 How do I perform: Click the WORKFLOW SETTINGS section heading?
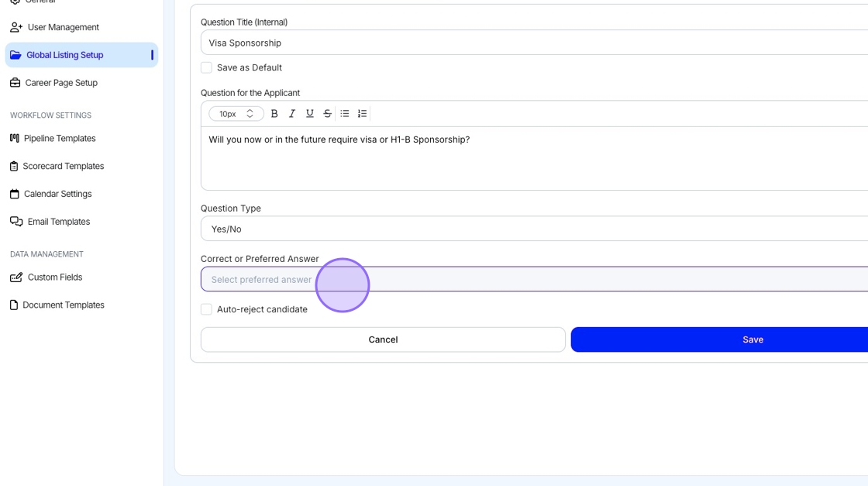pos(51,115)
